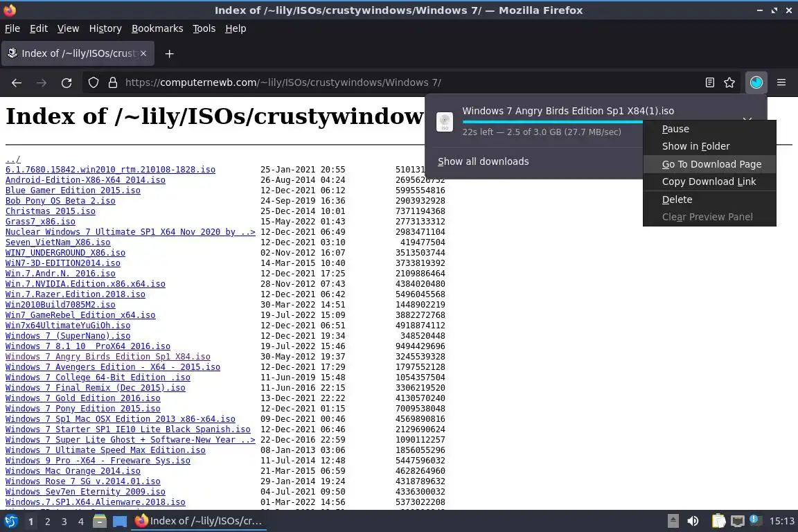Click Win7x64UltimateYuGiOh.iso link

(x=68, y=326)
